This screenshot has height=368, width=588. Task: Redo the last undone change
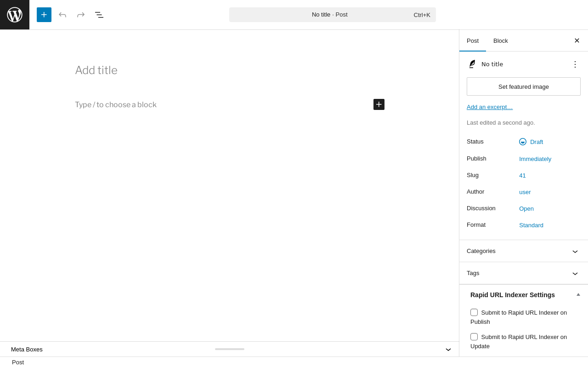click(81, 15)
